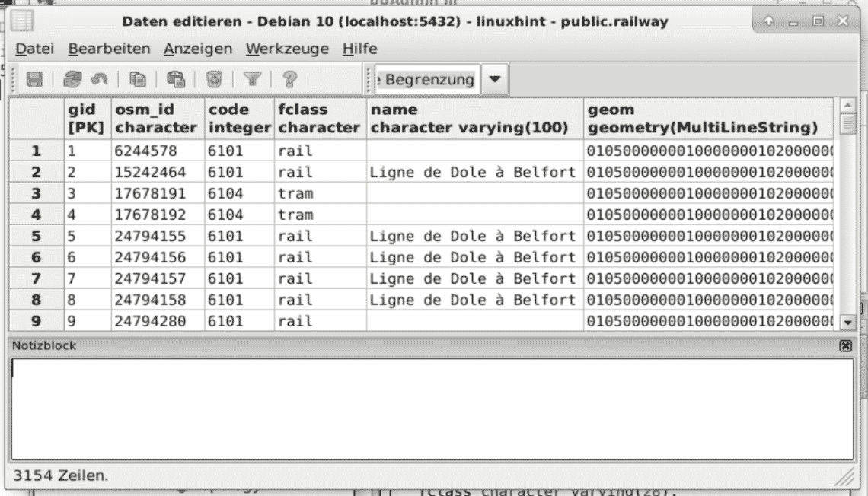
Task: Select row header 7
Action: 36,278
